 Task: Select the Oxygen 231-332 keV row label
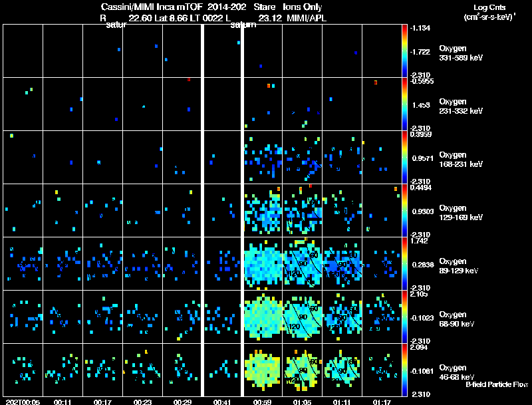pos(461,106)
